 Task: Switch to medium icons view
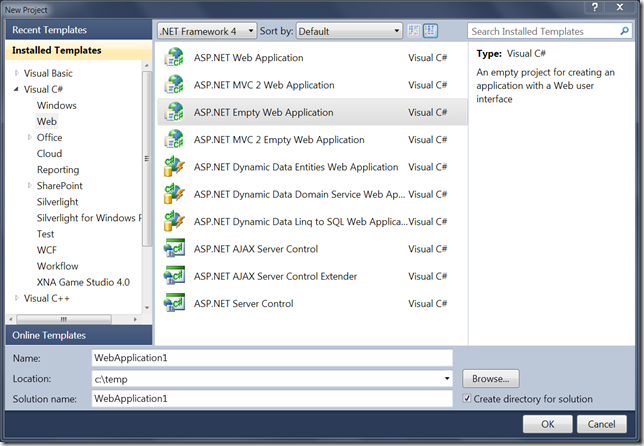[430, 31]
